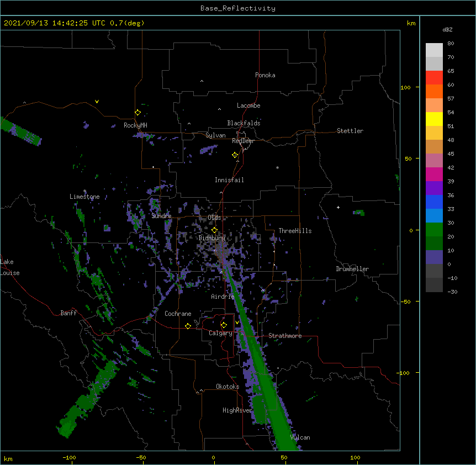This screenshot has width=476, height=465.
Task: Click the 100 tick on the right vertical axis
Action: (x=405, y=87)
